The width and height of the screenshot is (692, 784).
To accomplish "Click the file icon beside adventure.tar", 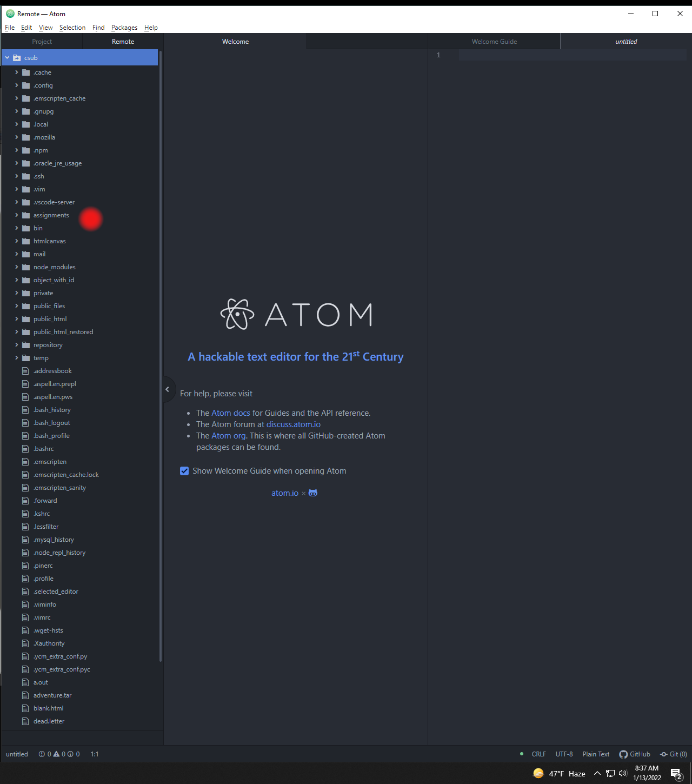I will tap(25, 695).
